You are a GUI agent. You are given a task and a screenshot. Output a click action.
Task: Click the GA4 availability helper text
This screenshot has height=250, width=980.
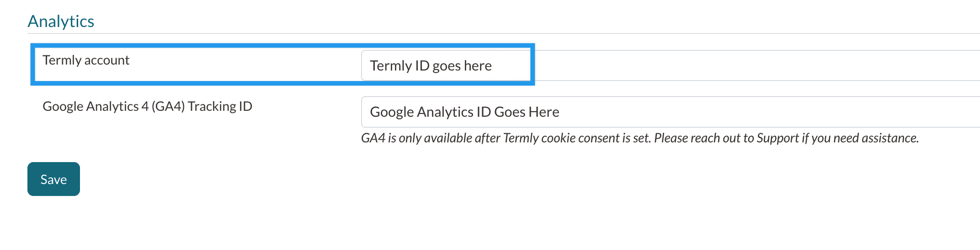[639, 138]
